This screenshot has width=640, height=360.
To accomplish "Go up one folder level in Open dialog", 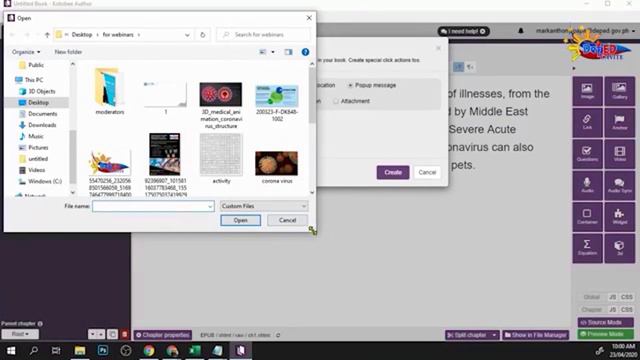I will tap(47, 35).
